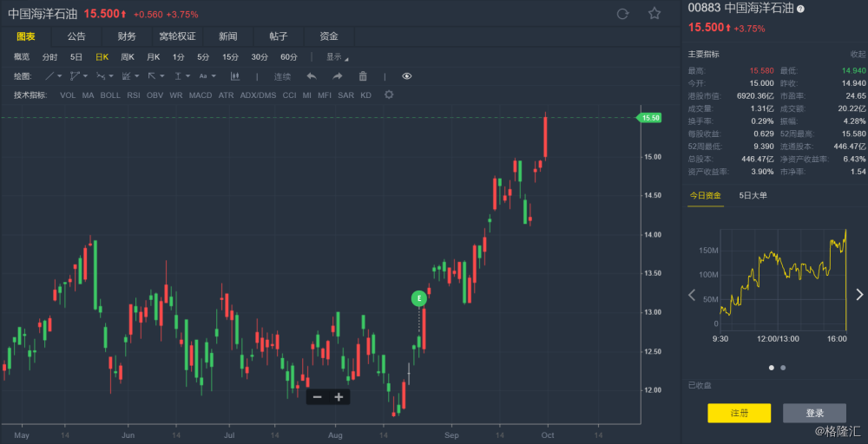
Task: Toggle the MA indicator
Action: 88,95
